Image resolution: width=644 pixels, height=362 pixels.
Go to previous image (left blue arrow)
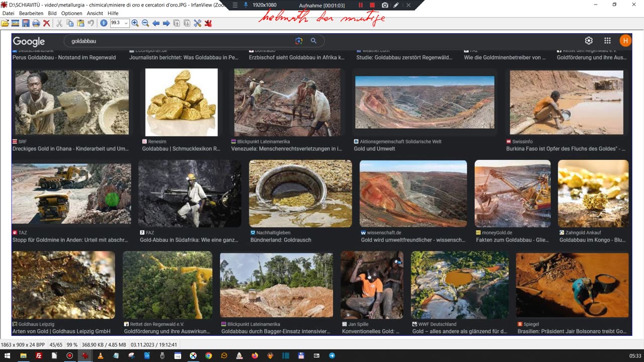(156, 23)
